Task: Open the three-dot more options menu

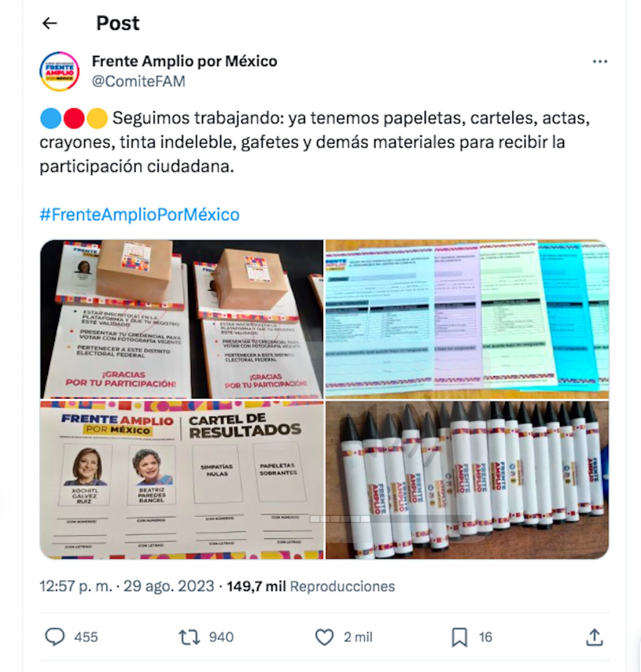Action: (599, 62)
